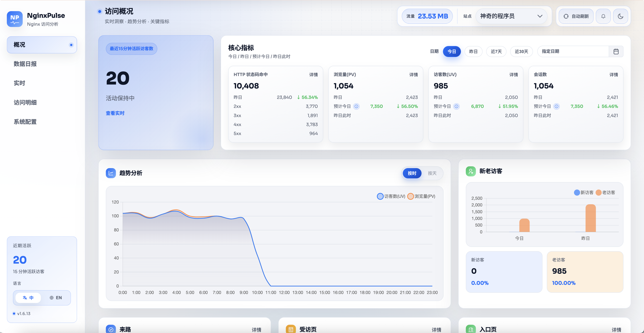Click the info icon beside UV 预计今日
Viewport: 644px width, 333px height.
point(456,106)
